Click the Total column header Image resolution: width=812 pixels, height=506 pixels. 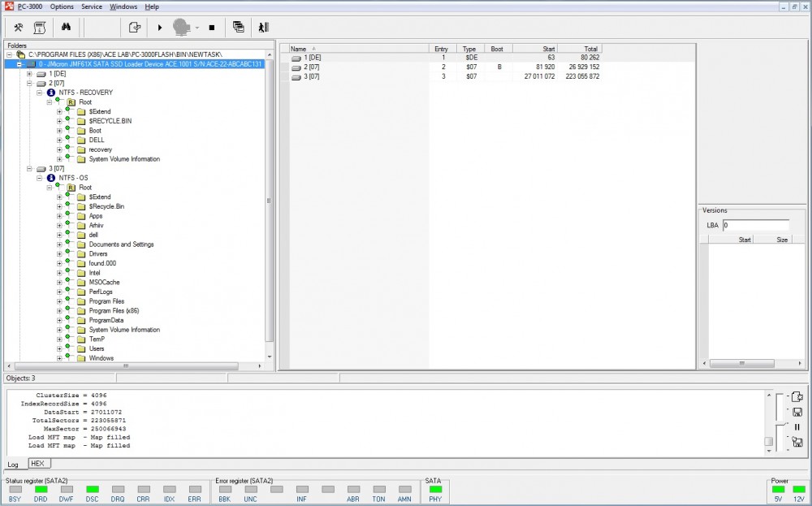(580, 49)
